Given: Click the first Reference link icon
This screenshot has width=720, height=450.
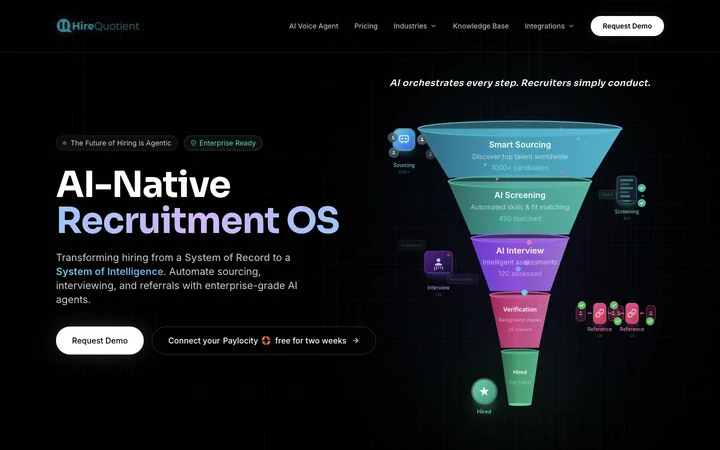Looking at the screenshot, I should (x=599, y=314).
